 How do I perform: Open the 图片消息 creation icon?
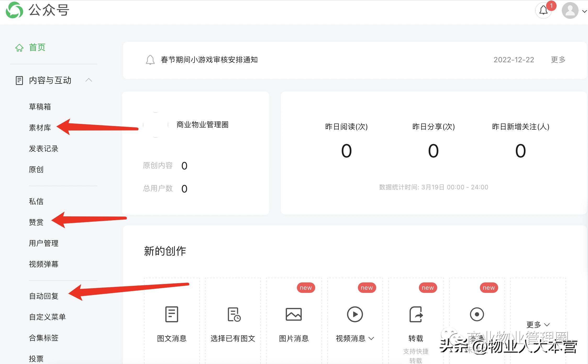(x=293, y=315)
